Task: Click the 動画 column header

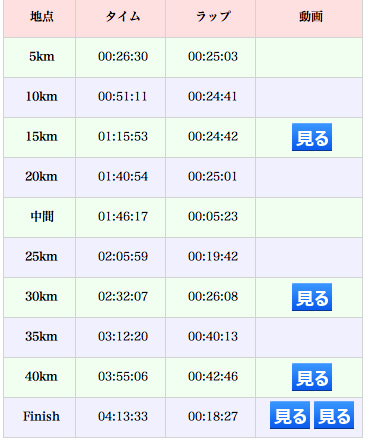Action: coord(311,16)
